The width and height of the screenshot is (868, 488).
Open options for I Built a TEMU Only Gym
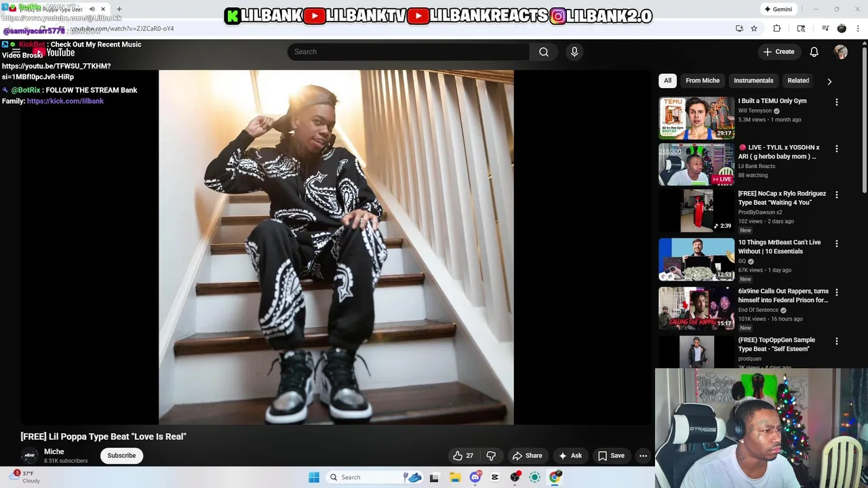click(836, 102)
